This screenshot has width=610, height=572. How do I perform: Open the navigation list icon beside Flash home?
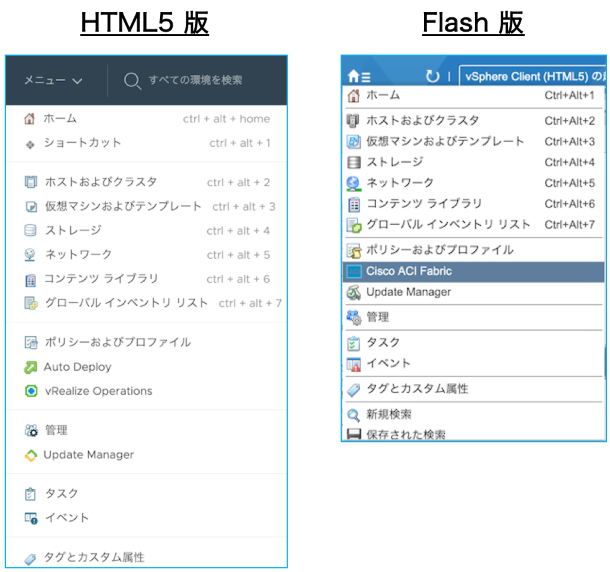tap(366, 77)
